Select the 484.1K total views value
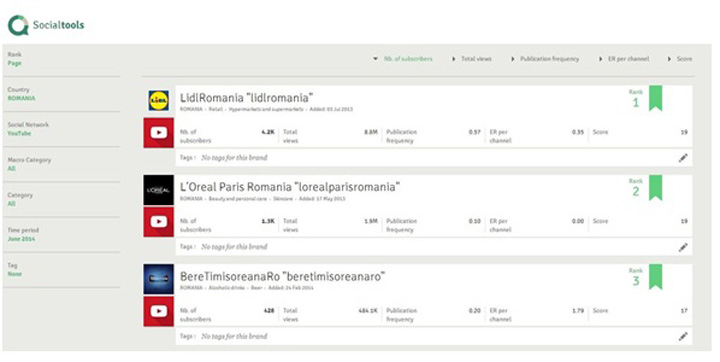The height and width of the screenshot is (362, 720). pyautogui.click(x=368, y=311)
